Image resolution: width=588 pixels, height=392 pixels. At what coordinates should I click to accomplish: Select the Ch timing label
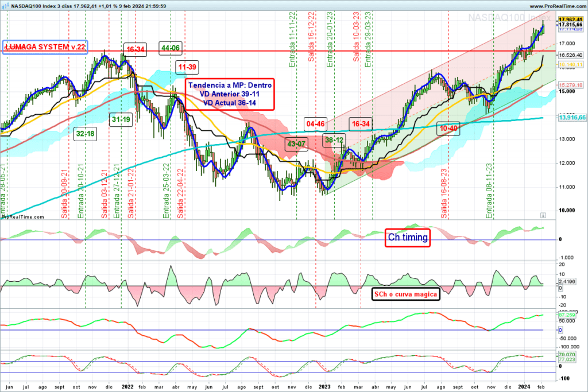click(x=408, y=238)
